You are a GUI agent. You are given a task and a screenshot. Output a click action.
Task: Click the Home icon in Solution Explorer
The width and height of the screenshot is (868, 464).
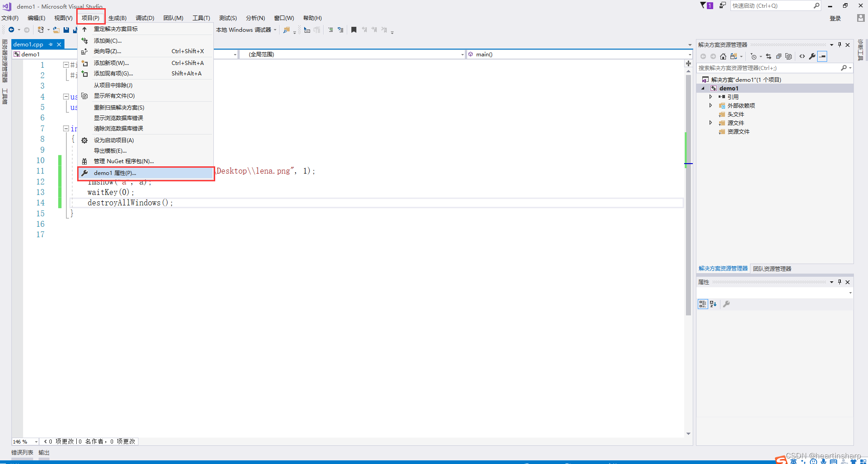coord(723,56)
